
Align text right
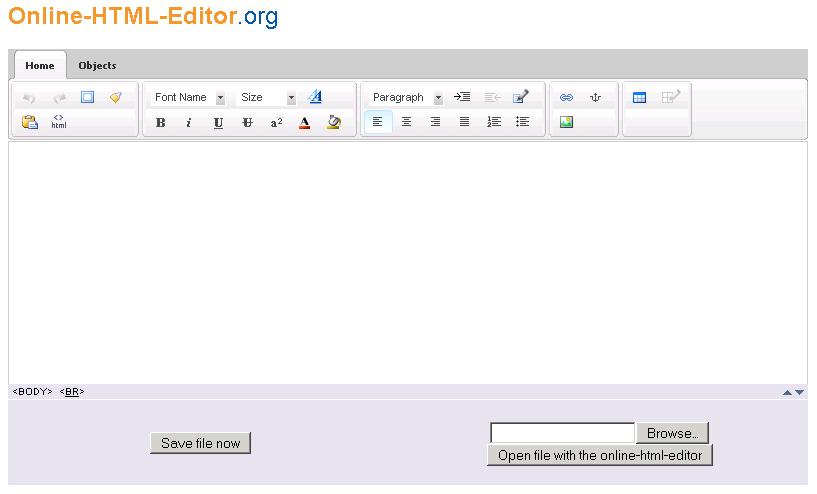tap(436, 122)
